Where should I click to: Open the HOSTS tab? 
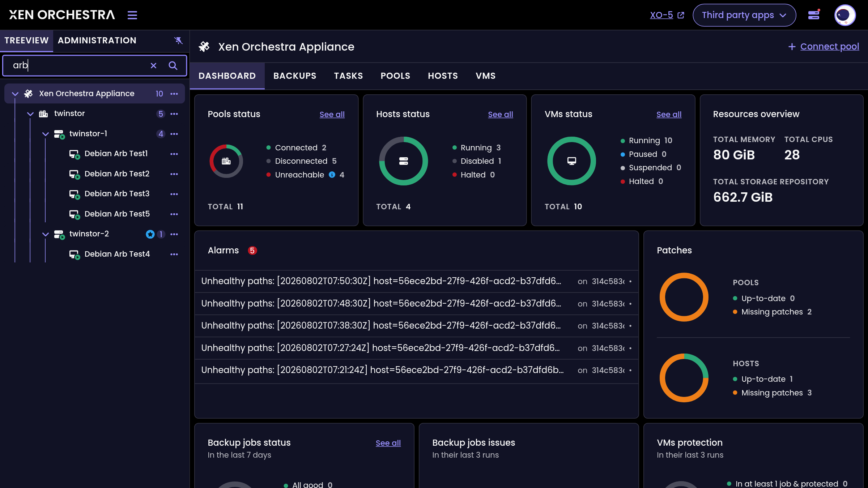click(443, 76)
